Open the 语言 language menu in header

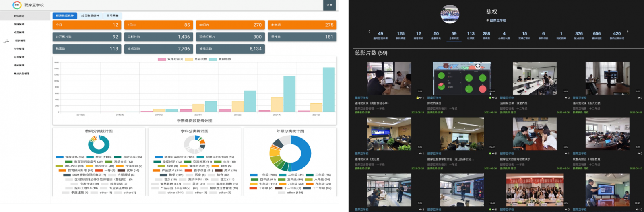pyautogui.click(x=329, y=5)
